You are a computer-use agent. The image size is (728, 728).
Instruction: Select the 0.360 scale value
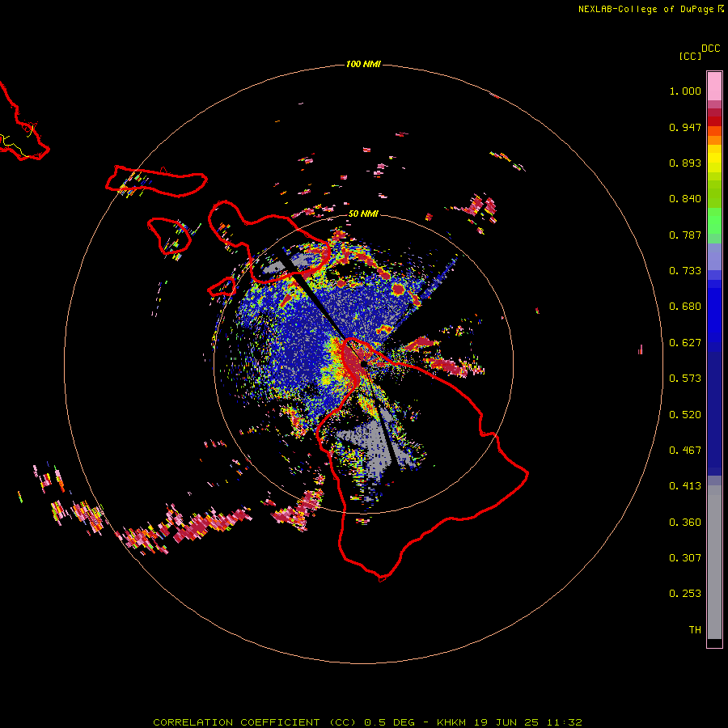(685, 523)
